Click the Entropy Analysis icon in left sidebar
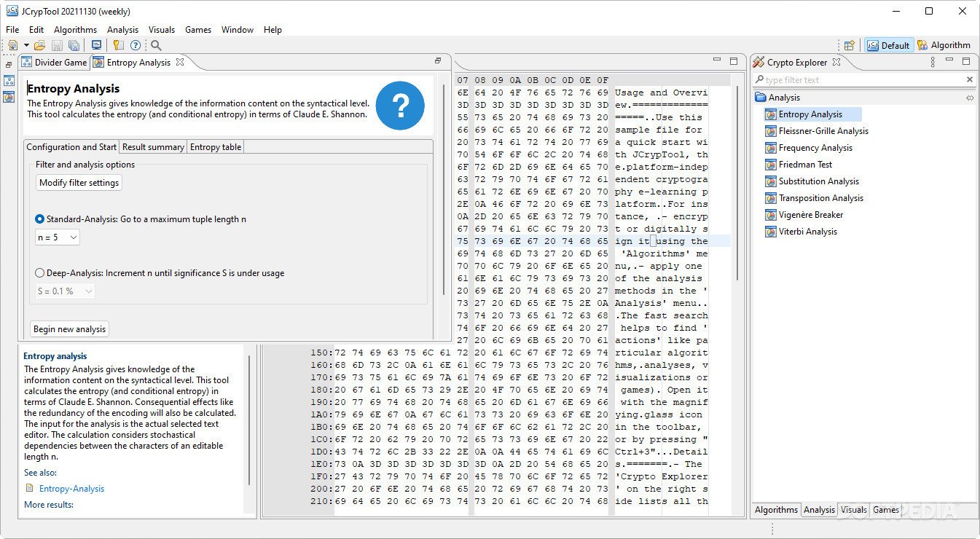The width and height of the screenshot is (980, 539). [9, 97]
